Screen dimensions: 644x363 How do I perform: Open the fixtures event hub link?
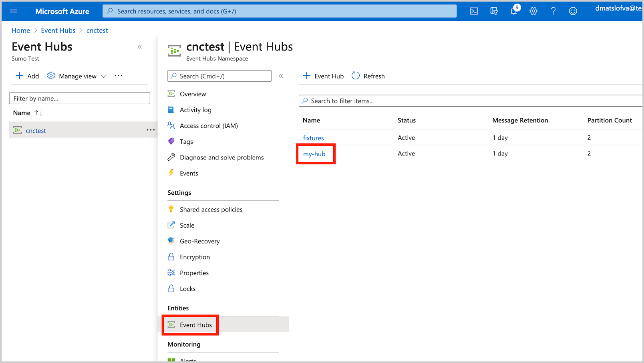pos(313,138)
